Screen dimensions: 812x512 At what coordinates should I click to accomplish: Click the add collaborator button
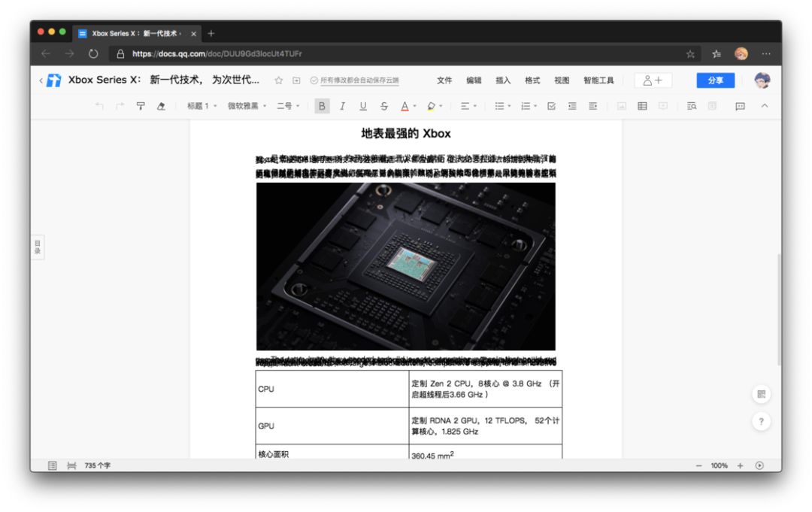tap(653, 80)
